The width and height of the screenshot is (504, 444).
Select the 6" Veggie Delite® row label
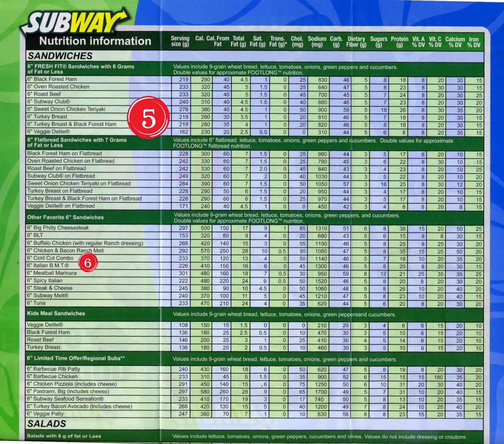(49, 132)
